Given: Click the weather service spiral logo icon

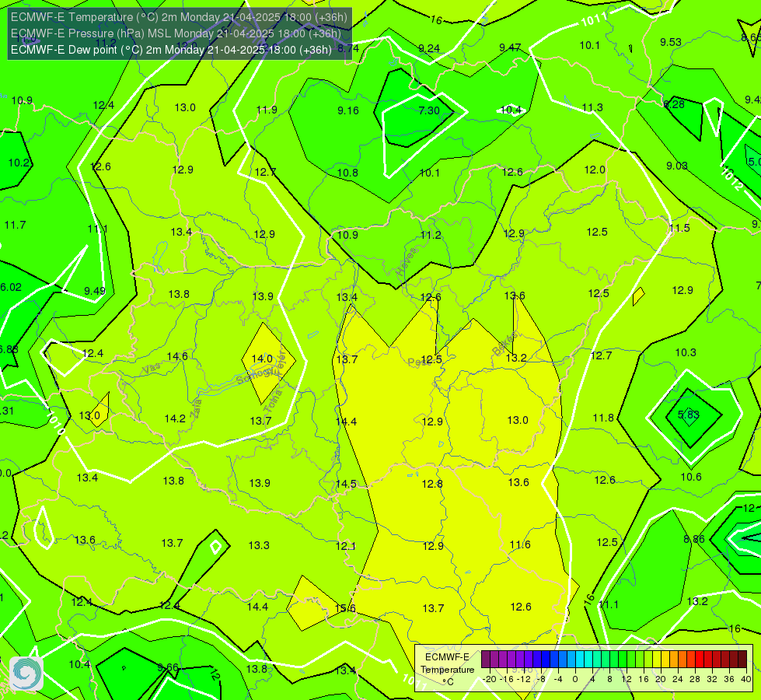Looking at the screenshot, I should [26, 674].
